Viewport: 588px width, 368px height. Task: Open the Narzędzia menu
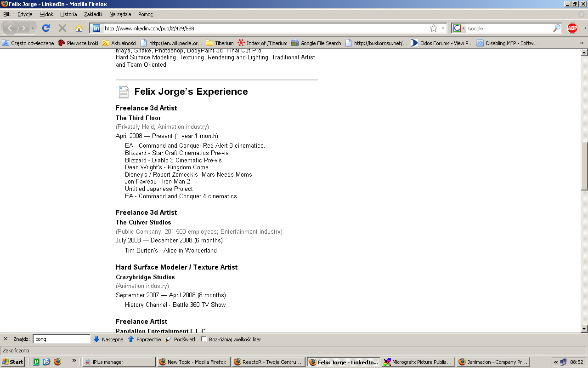click(120, 14)
